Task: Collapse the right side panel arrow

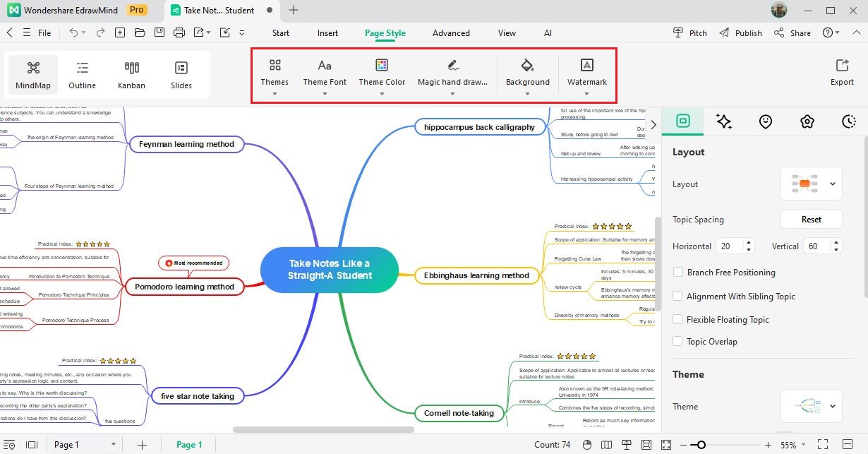Action: point(653,124)
